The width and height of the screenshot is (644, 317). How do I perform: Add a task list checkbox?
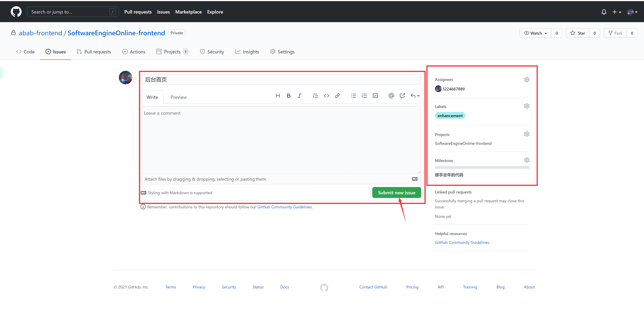pos(375,96)
